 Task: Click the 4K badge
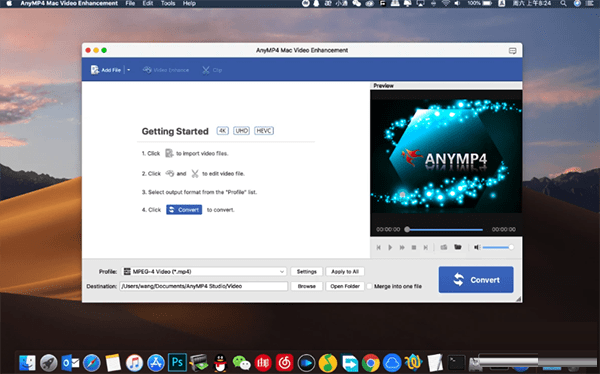tap(222, 131)
